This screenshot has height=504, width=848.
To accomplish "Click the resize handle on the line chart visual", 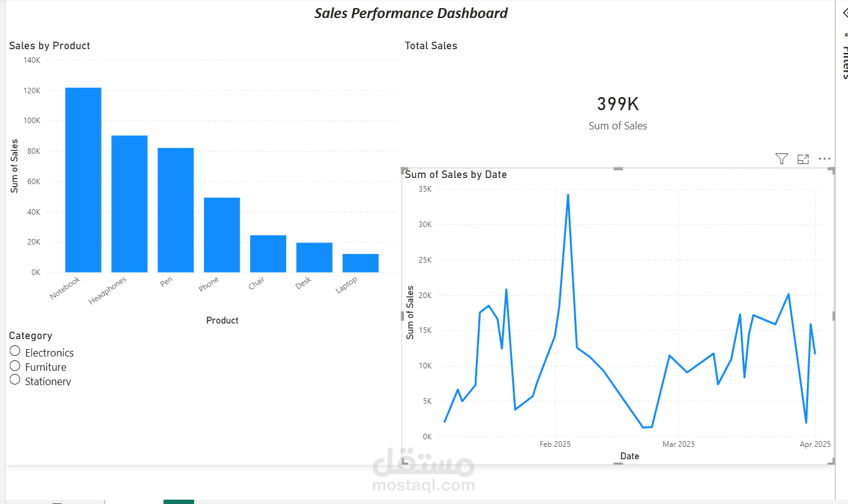I will point(618,168).
